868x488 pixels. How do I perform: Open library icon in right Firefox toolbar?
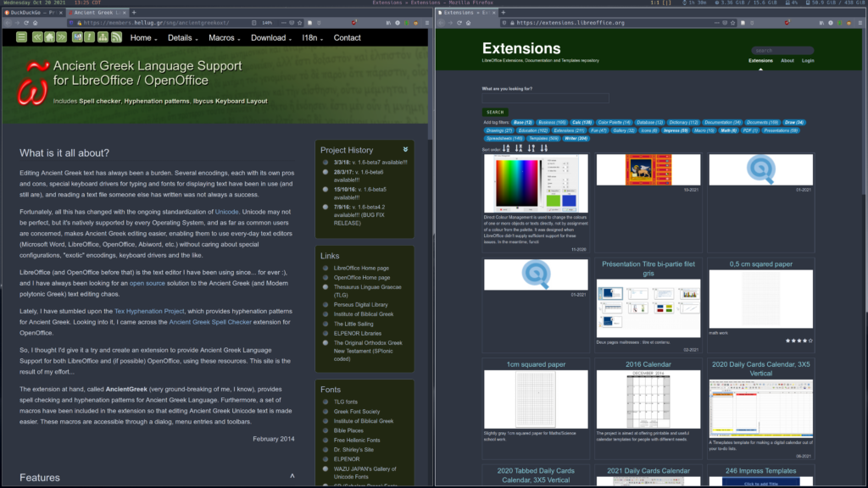tap(821, 23)
